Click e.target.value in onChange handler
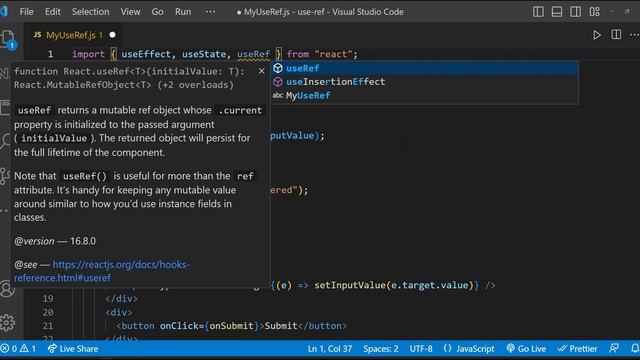Screen dimensions: 640x360 click(429, 285)
